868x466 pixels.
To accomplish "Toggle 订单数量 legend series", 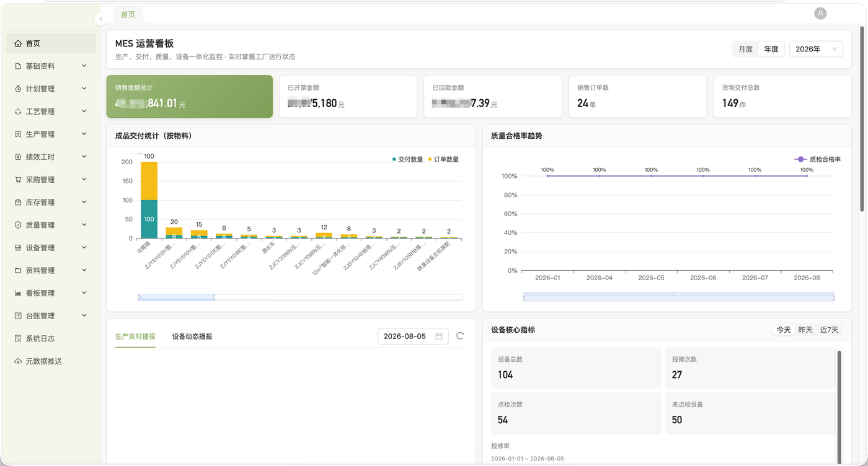I will tap(443, 159).
